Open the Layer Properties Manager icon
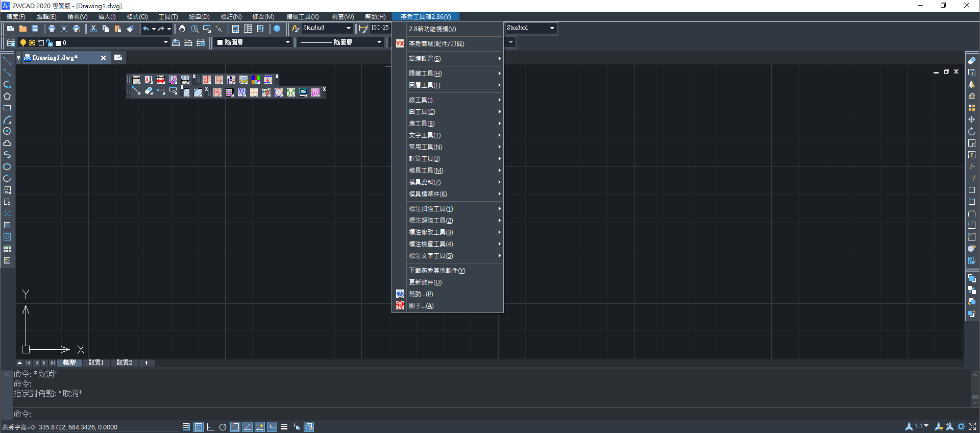The width and height of the screenshot is (980, 433). click(10, 42)
